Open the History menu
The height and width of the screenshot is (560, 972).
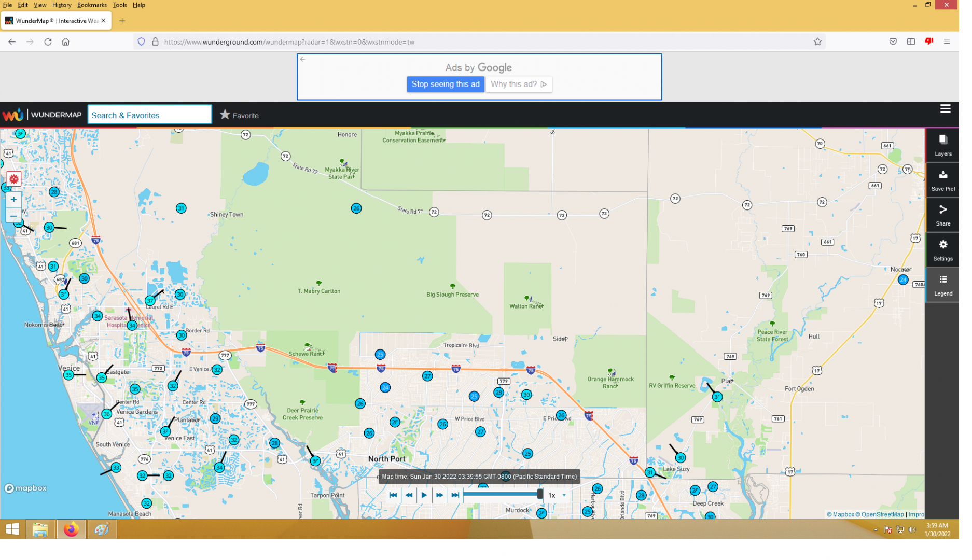point(62,5)
